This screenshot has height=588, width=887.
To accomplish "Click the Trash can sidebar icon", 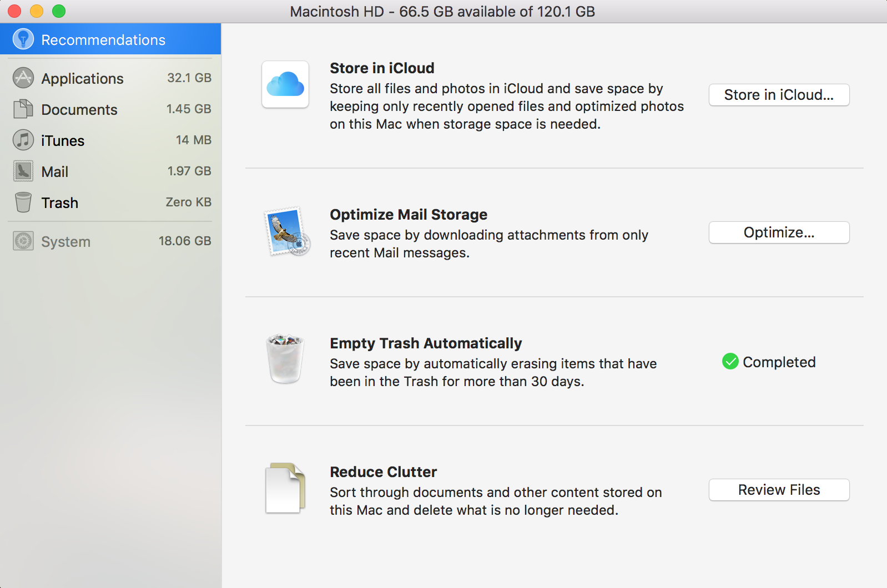I will (x=23, y=202).
